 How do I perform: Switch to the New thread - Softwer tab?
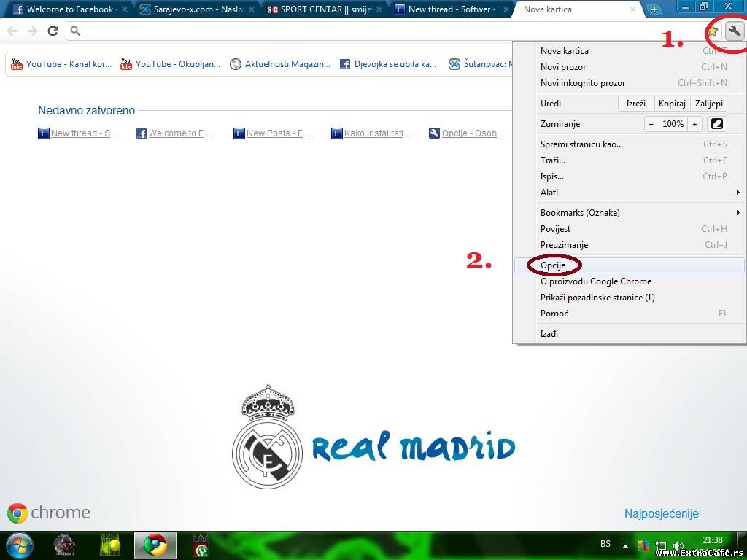click(x=451, y=9)
